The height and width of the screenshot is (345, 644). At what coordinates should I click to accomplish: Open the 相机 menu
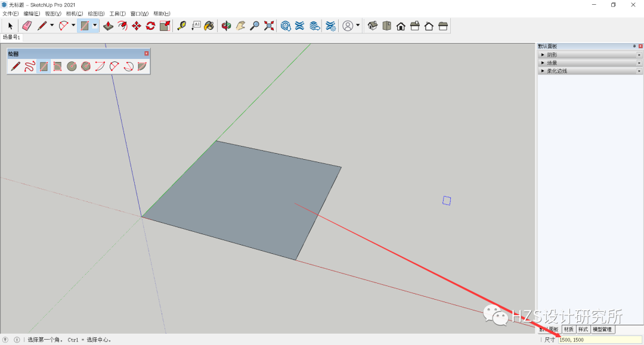[74, 13]
